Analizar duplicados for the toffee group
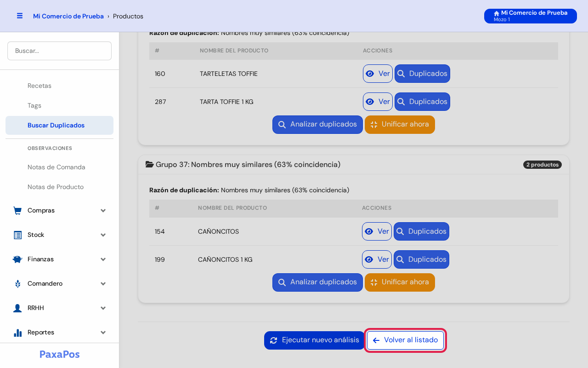Image resolution: width=588 pixels, height=368 pixels. point(317,125)
